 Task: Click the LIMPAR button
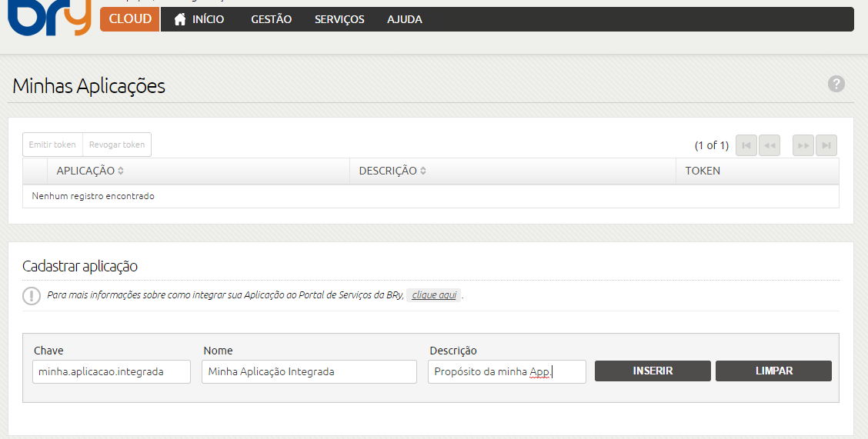(774, 371)
